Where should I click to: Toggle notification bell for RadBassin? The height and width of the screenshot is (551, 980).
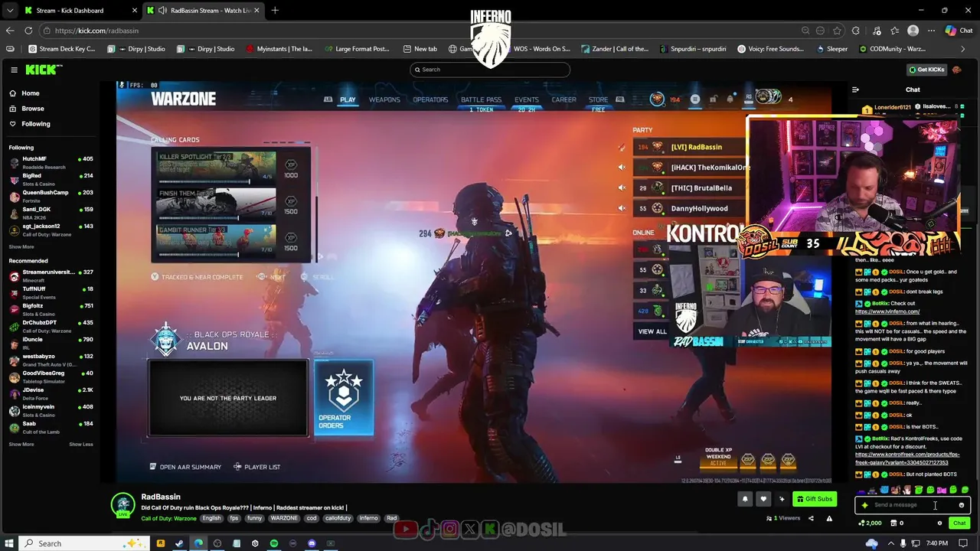[745, 499]
